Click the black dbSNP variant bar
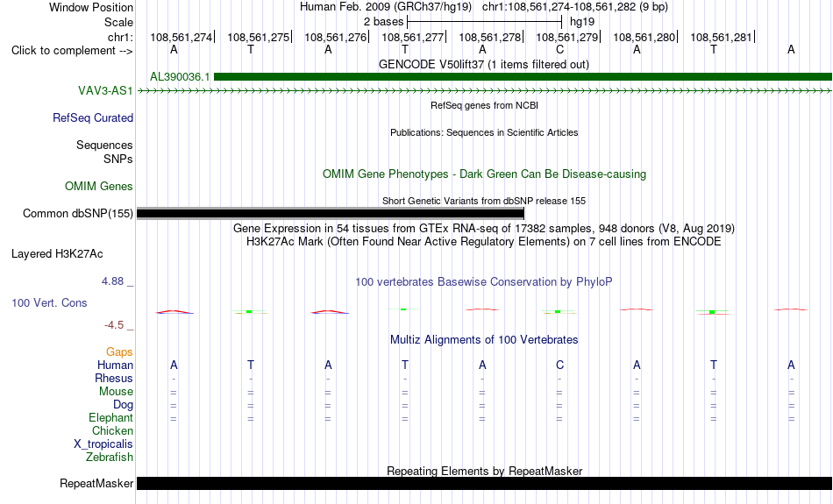833x504 pixels. click(331, 214)
